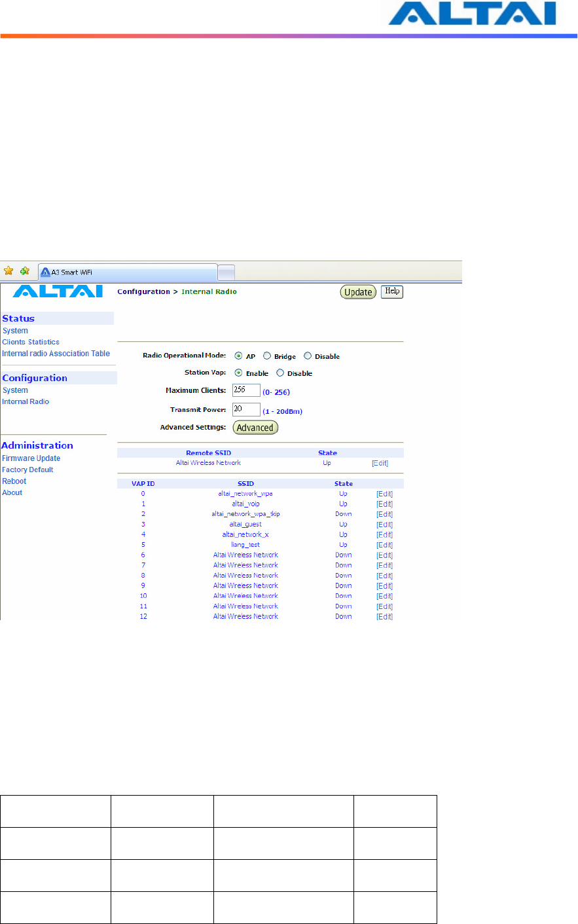The width and height of the screenshot is (578, 924).
Task: Click Edit for VAP ID 12
Action: [x=384, y=617]
